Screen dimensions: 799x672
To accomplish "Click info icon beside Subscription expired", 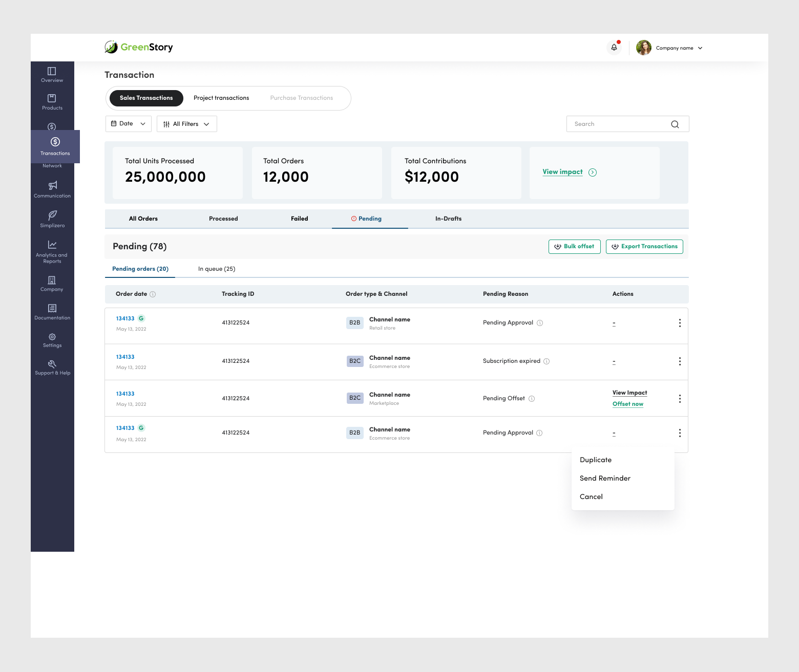I will (546, 361).
